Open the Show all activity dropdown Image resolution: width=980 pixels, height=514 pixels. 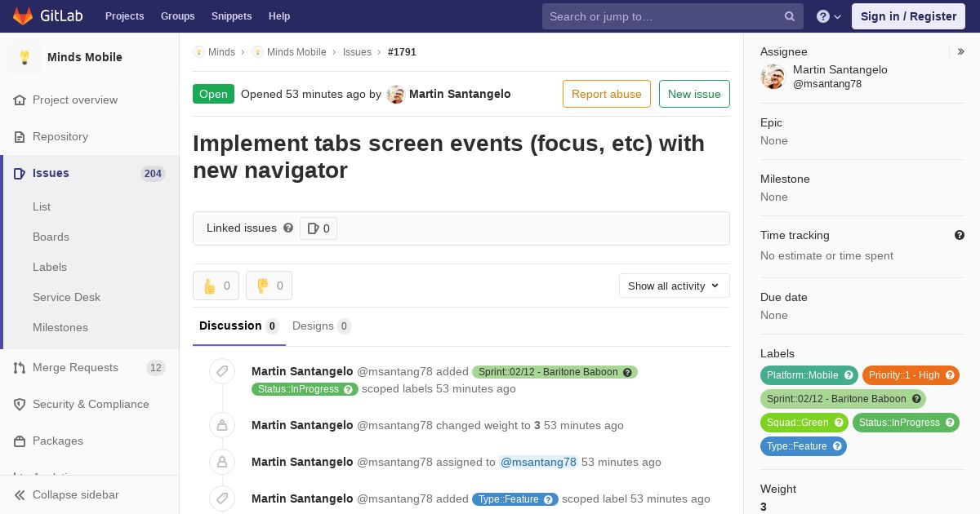point(675,286)
